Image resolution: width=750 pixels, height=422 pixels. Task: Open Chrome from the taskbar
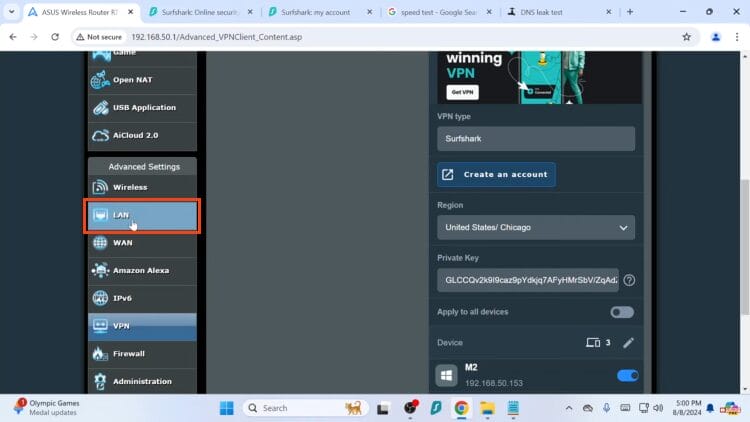pyautogui.click(x=461, y=408)
